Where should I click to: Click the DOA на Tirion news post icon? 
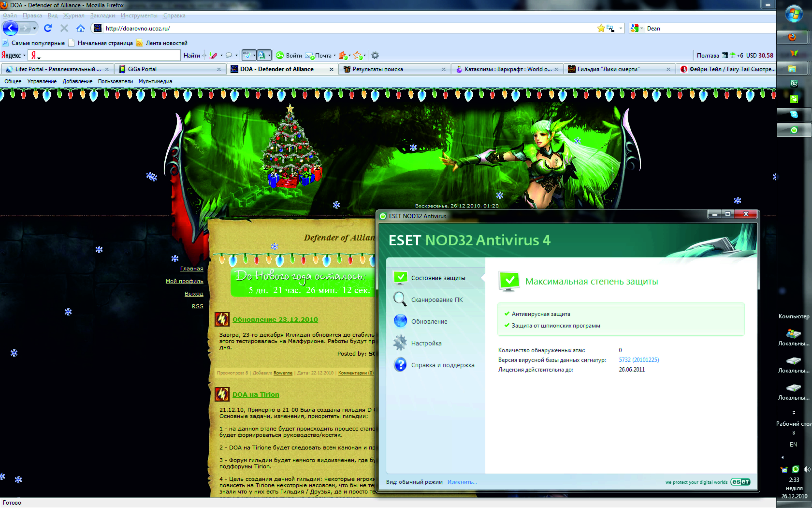pos(222,394)
